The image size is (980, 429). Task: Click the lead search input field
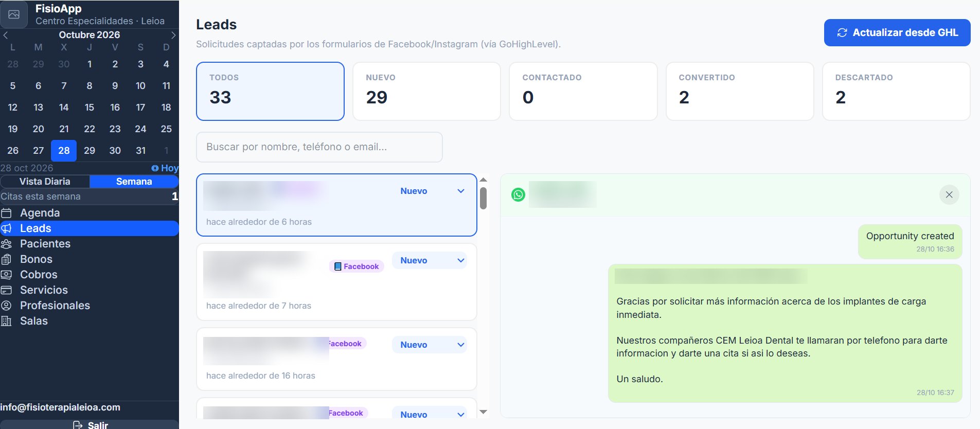(319, 147)
